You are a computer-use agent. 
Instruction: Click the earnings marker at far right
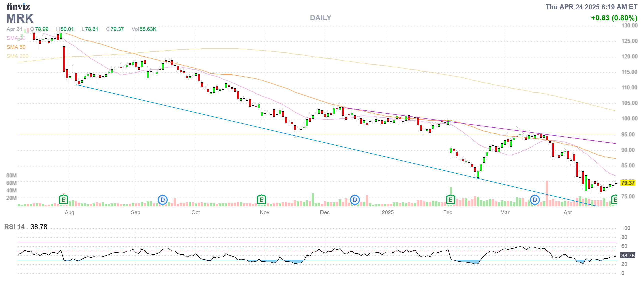(x=615, y=200)
